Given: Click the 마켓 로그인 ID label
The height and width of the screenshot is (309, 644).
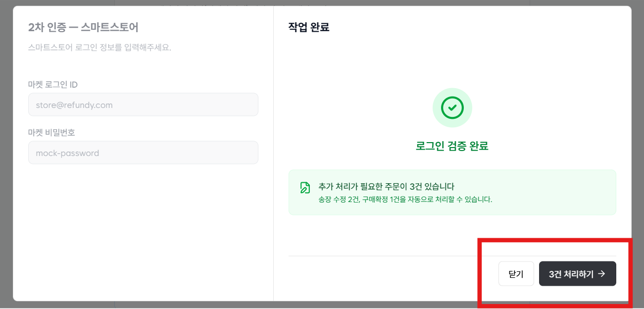Looking at the screenshot, I should pos(53,85).
